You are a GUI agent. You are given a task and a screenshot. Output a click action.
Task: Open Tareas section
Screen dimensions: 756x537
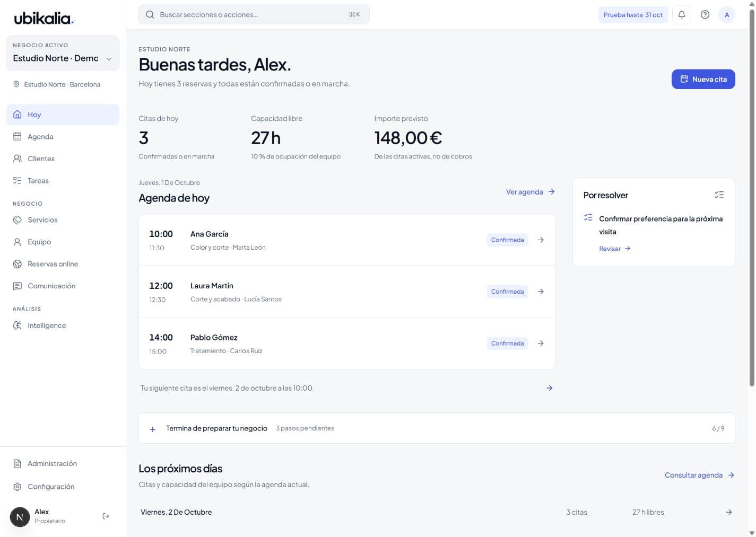[63, 181]
